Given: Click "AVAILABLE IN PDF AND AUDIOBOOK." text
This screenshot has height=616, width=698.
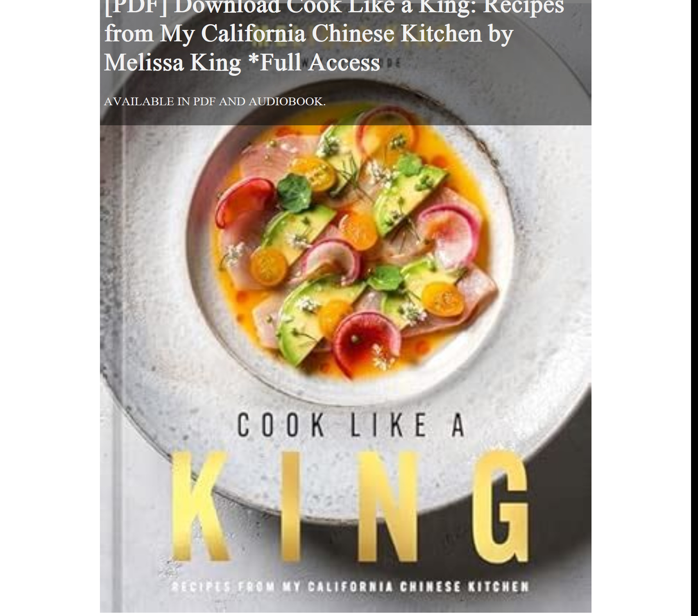Looking at the screenshot, I should tap(215, 102).
